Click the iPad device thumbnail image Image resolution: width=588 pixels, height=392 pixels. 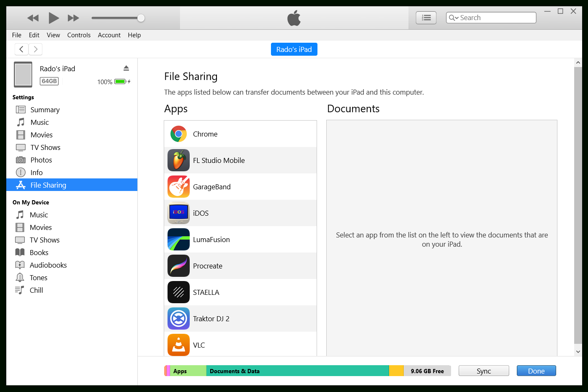click(x=23, y=75)
